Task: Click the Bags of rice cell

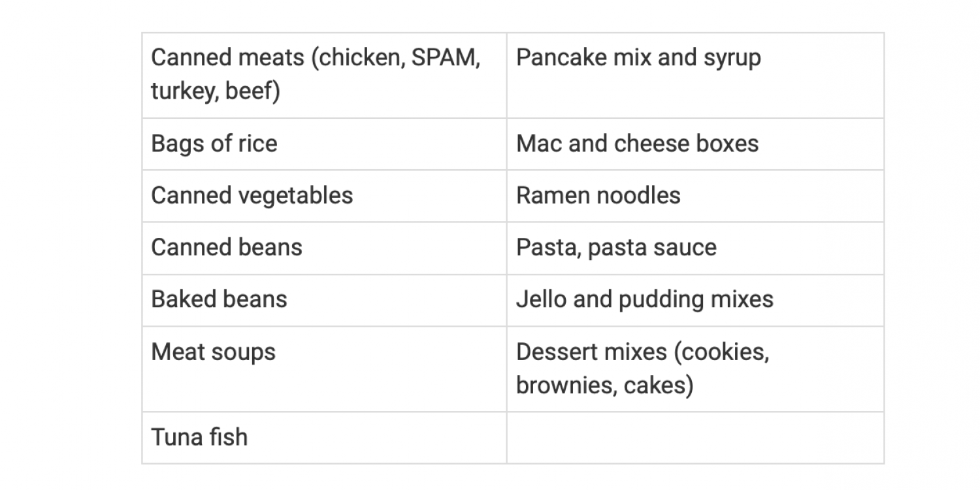Action: pyautogui.click(x=324, y=144)
